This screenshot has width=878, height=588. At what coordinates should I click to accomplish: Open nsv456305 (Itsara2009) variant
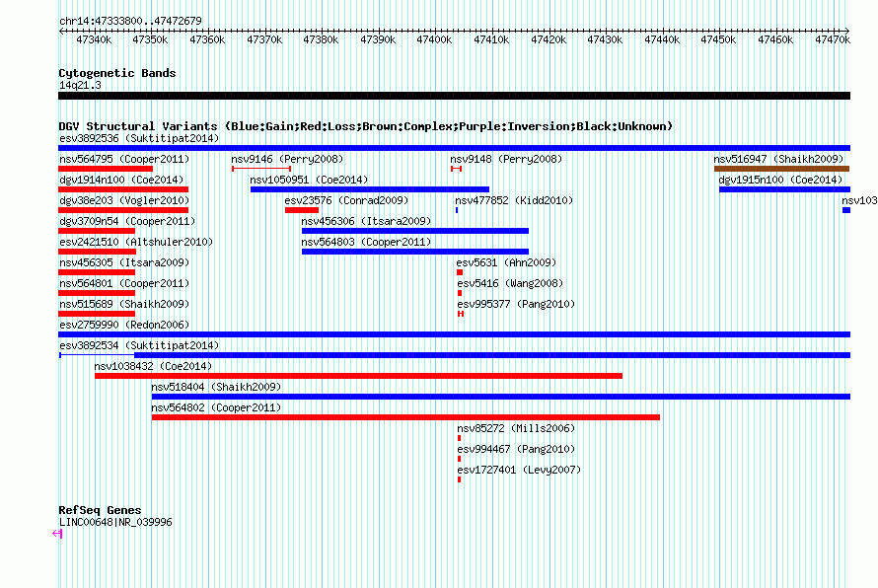point(124,262)
